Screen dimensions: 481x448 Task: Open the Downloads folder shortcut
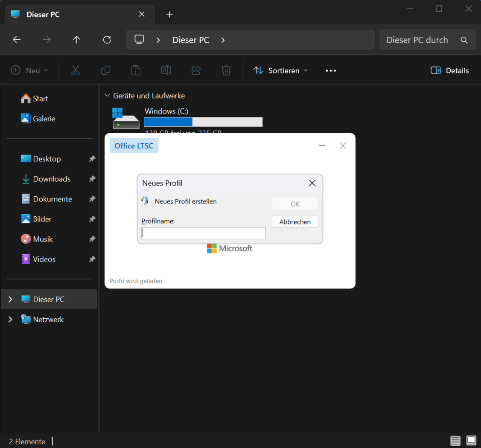tap(46, 179)
